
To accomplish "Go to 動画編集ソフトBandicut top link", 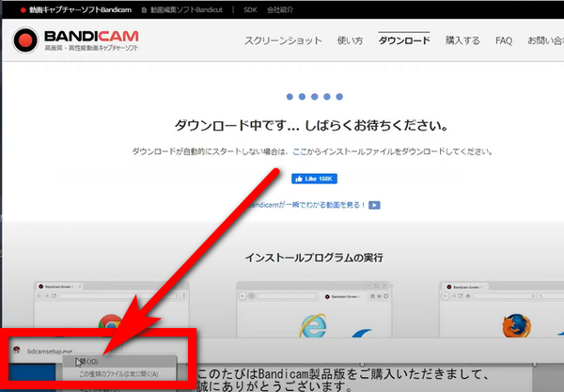I will click(x=186, y=9).
